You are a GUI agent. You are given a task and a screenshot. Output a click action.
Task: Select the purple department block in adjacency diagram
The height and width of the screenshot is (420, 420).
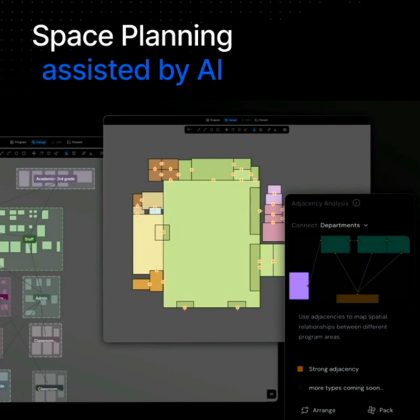coord(299,286)
